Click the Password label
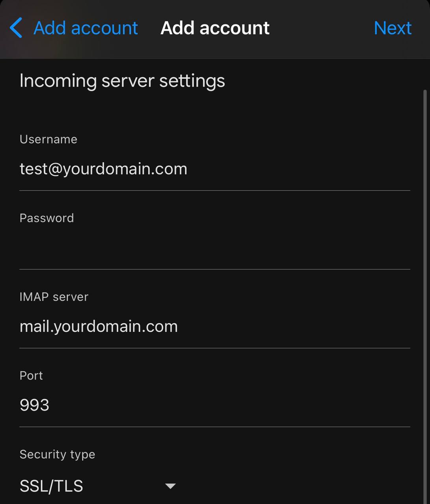 point(47,218)
